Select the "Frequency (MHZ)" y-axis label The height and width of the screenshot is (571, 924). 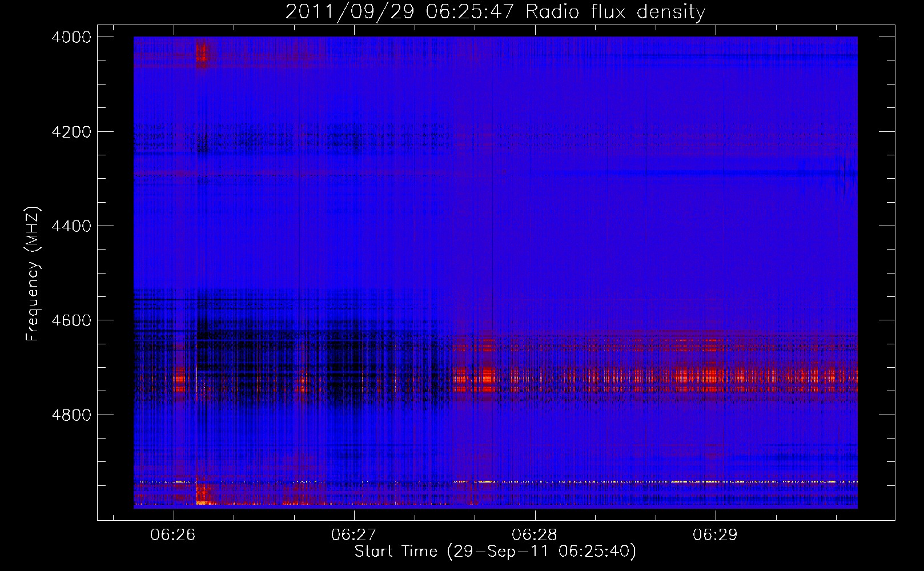pyautogui.click(x=33, y=274)
